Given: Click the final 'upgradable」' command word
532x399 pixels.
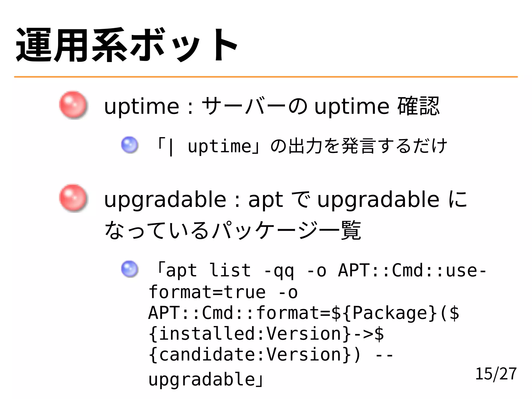Looking at the screenshot, I should [x=206, y=380].
